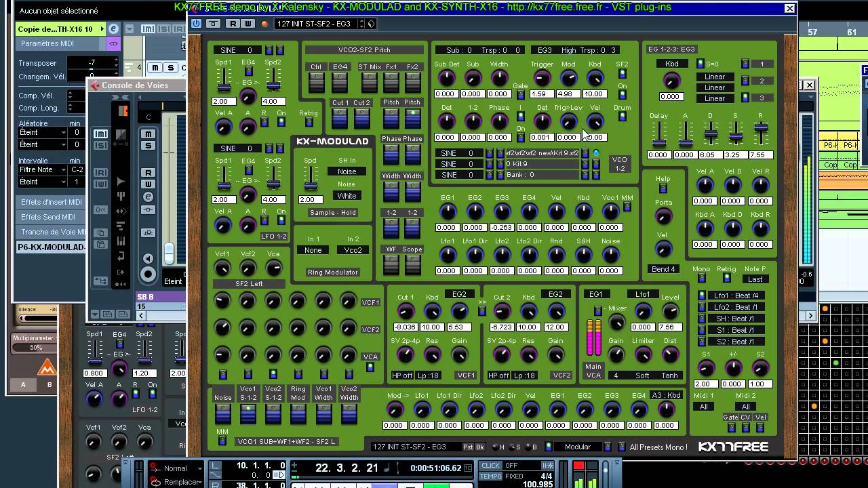Click the Bk bank button in bottom bar
Viewport: 868px width, 488px height.
[480, 447]
